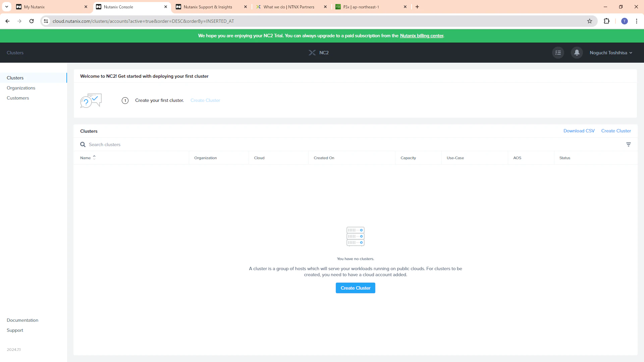Switch to Nutanix Support & Insights tab
This screenshot has height=362, width=644.
click(211, 7)
